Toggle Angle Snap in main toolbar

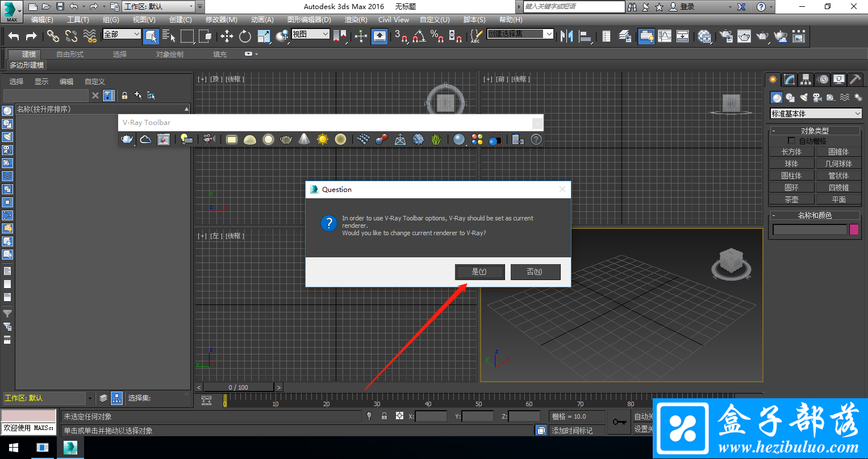point(419,36)
